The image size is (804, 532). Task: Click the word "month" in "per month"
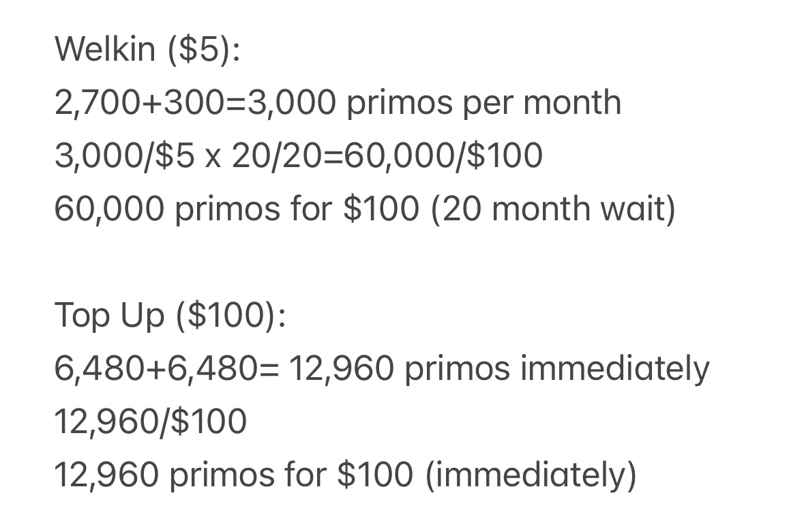coord(571,102)
